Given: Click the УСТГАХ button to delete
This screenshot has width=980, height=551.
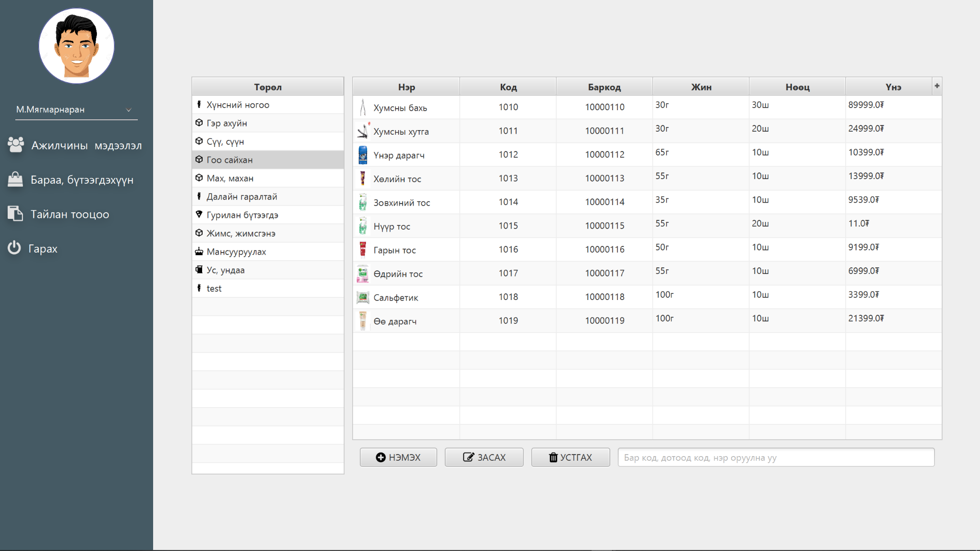Looking at the screenshot, I should coord(570,457).
